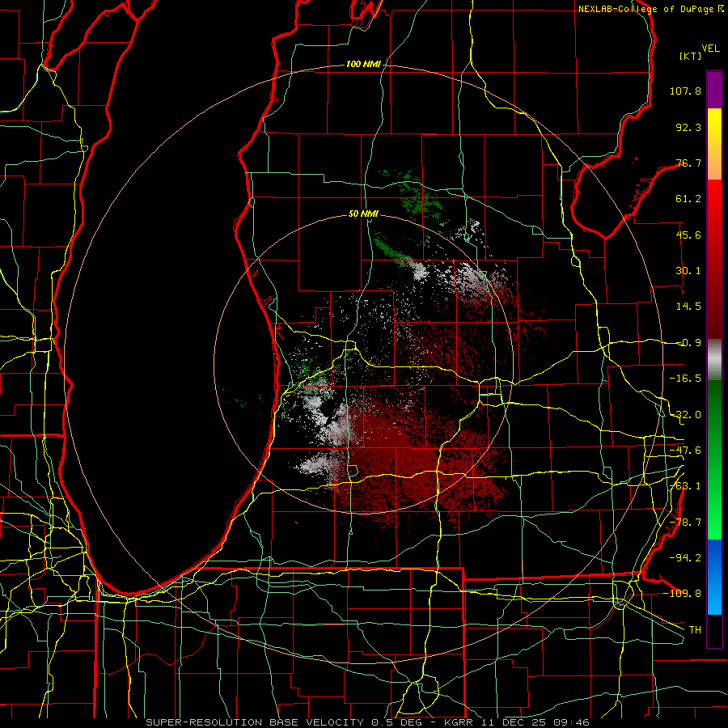Click the yellow-orange segment of the color bar
This screenshot has height=728, width=728.
pyautogui.click(x=714, y=144)
